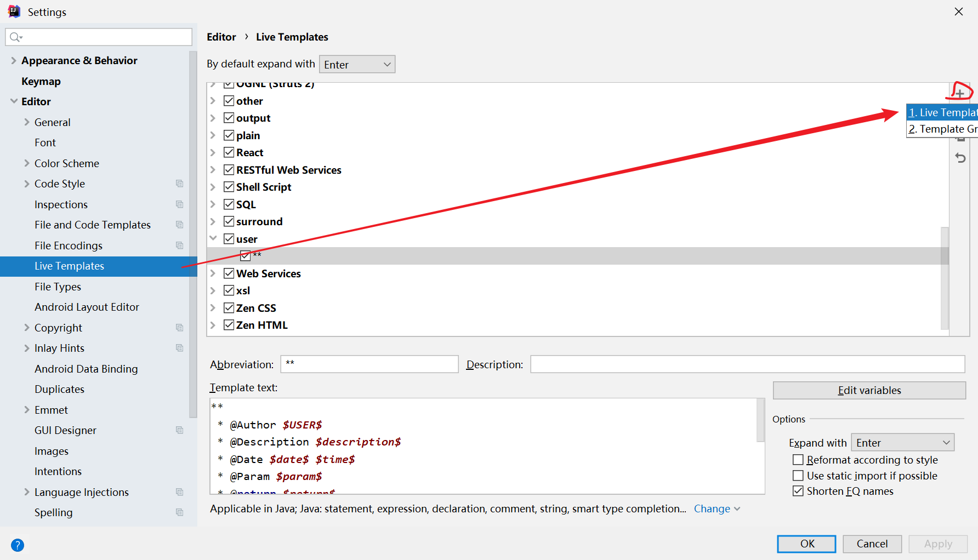Viewport: 978px width, 560px height.
Task: Toggle Shorten FQ names checkbox
Action: click(x=798, y=491)
